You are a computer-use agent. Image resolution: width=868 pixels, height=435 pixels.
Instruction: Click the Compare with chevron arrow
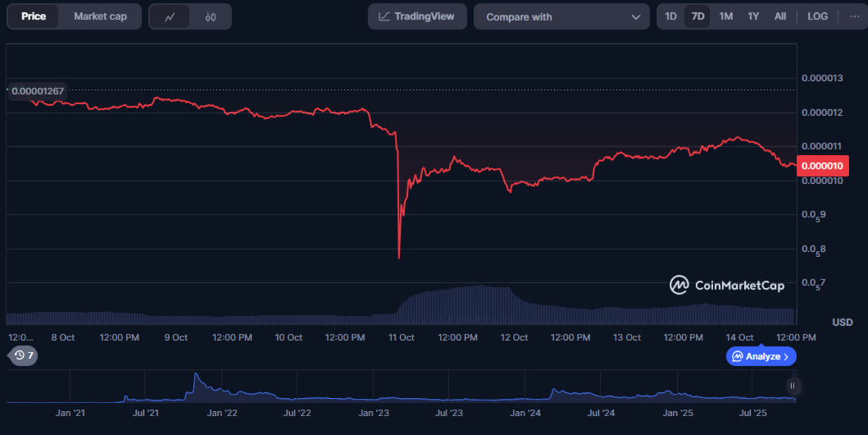[x=636, y=17]
